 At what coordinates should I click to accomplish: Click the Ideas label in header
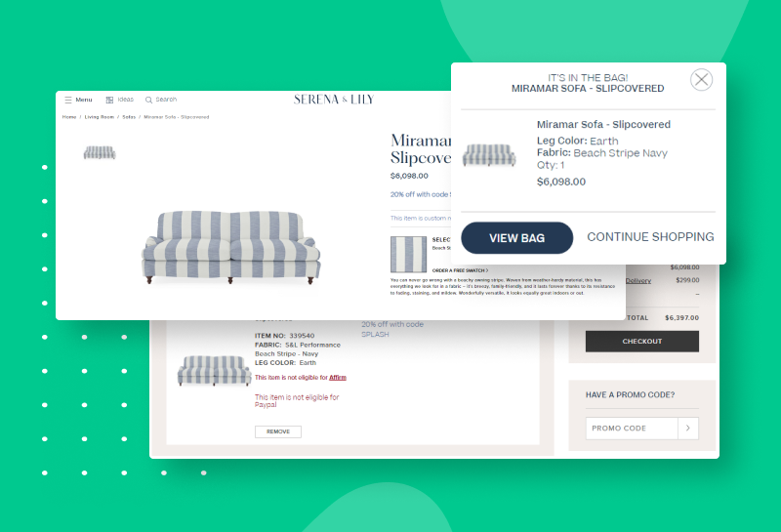tap(126, 100)
